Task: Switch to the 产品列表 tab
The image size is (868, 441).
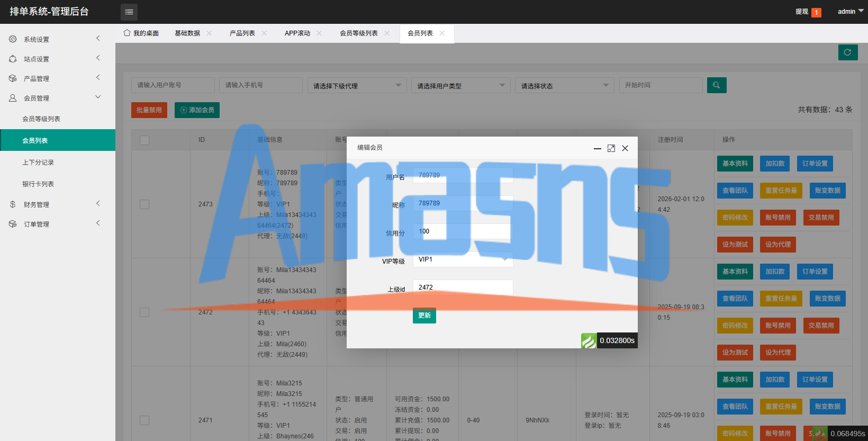Action: [x=242, y=33]
